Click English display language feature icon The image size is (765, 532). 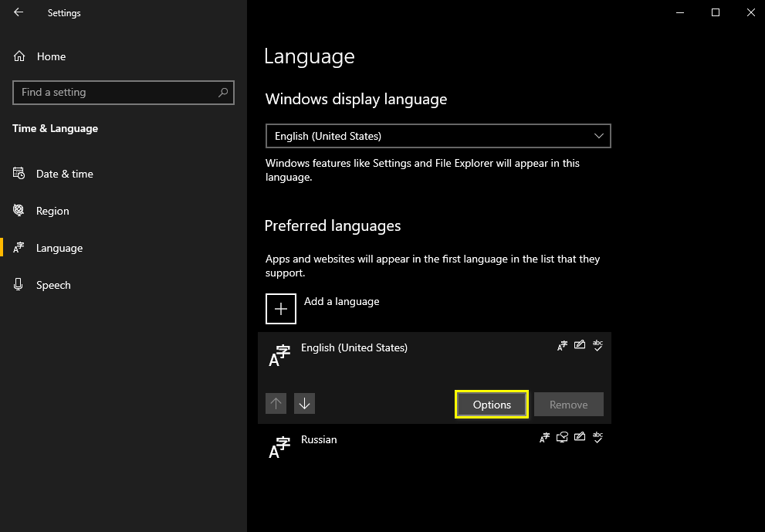point(562,346)
